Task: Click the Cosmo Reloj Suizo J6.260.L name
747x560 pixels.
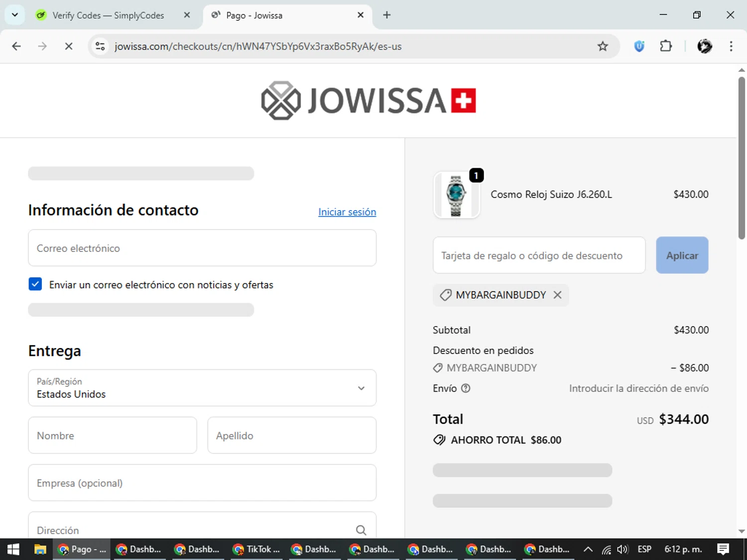Action: [551, 195]
